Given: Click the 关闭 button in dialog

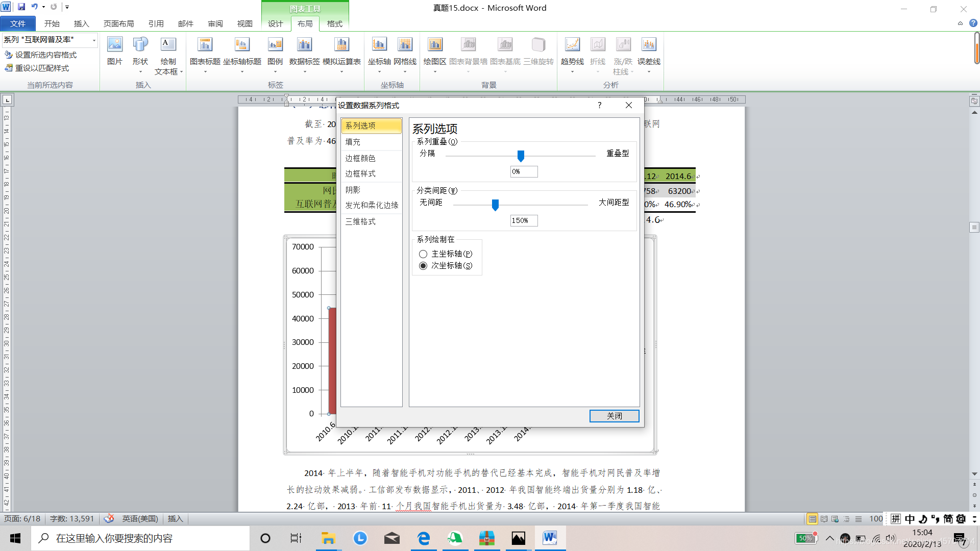Looking at the screenshot, I should (614, 416).
